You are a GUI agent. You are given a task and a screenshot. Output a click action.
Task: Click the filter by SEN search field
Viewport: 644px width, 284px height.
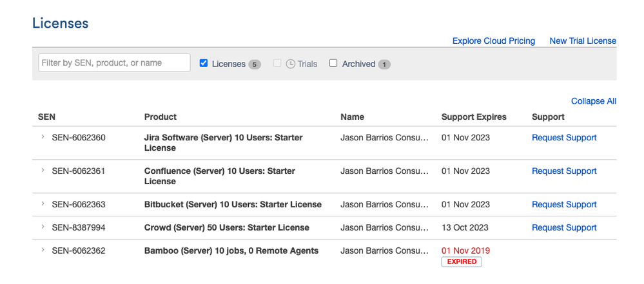click(x=114, y=63)
